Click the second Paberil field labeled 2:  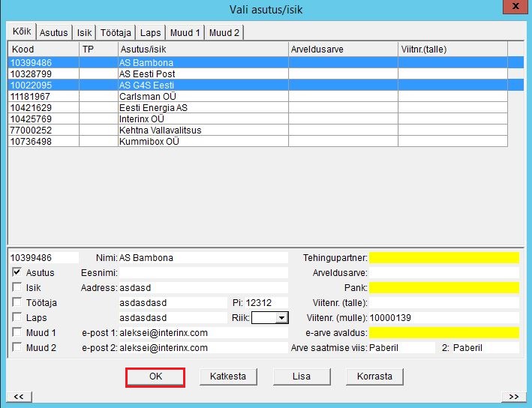click(x=485, y=348)
